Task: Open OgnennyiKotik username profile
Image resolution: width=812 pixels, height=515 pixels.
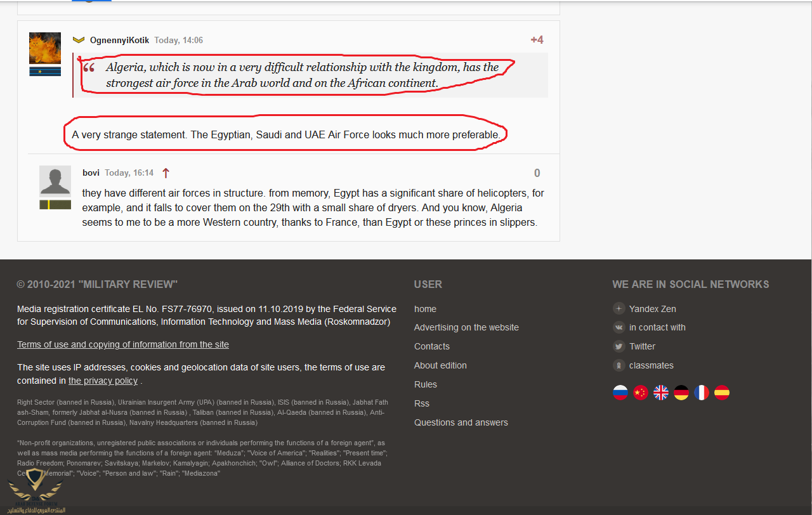Action: click(x=119, y=40)
